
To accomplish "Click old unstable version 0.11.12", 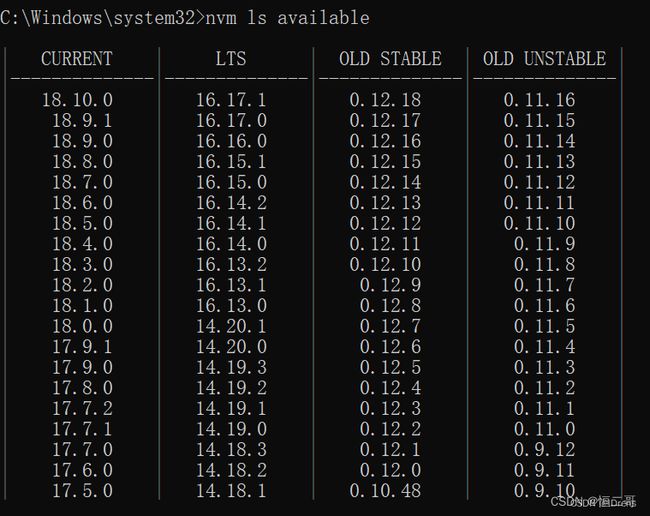I will coord(540,182).
